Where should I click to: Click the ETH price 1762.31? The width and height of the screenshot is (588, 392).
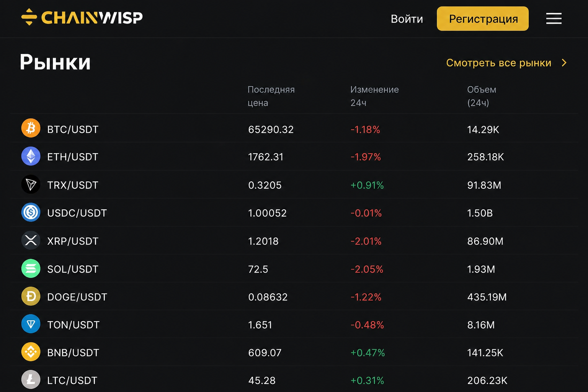pyautogui.click(x=266, y=157)
